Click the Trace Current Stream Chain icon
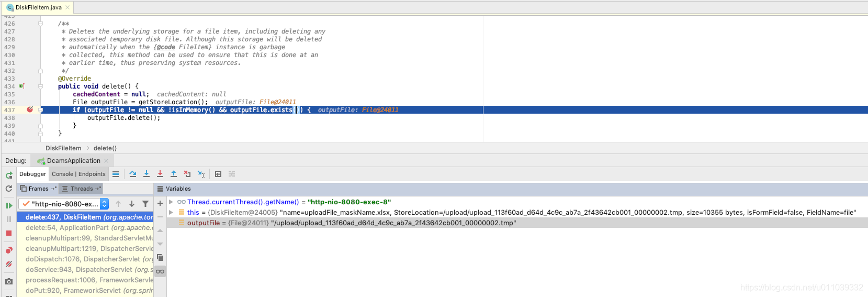 [232, 174]
